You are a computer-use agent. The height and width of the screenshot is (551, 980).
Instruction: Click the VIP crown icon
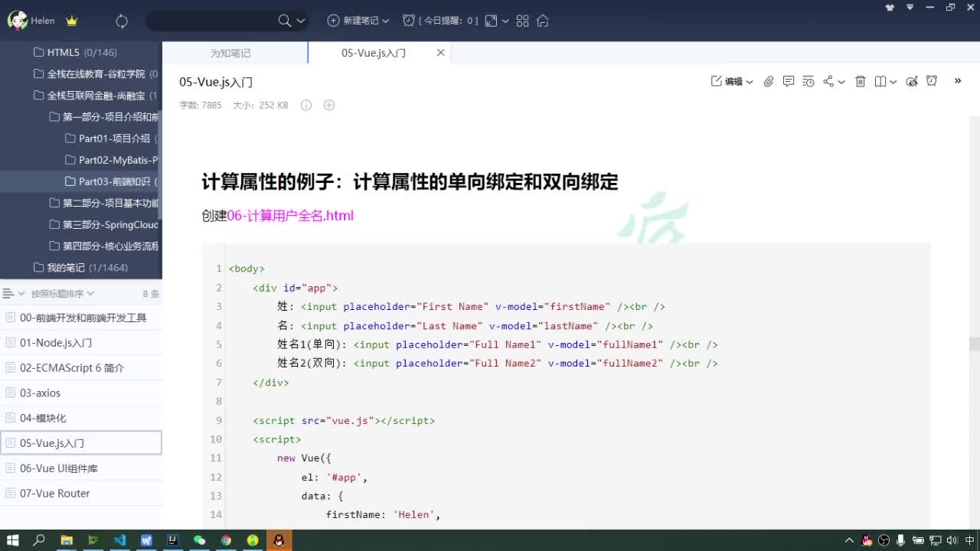pyautogui.click(x=72, y=21)
